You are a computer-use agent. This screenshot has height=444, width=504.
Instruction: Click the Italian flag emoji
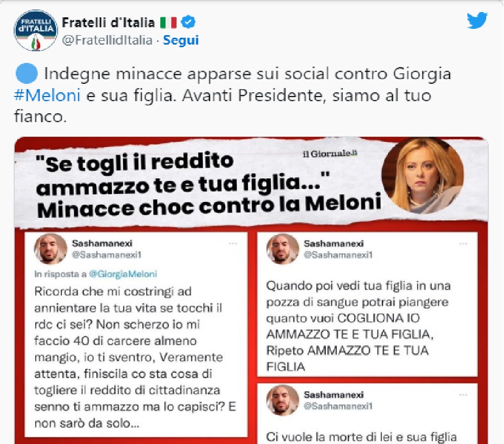click(168, 23)
